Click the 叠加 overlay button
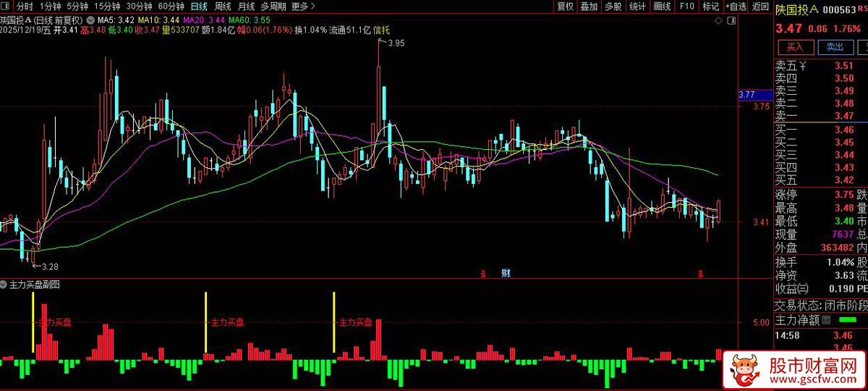The image size is (868, 391). click(x=590, y=7)
